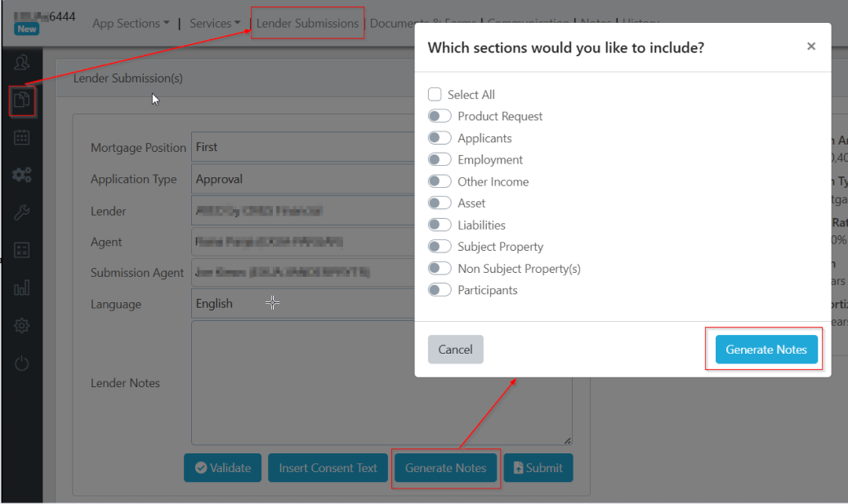Toggle the Subject Property switch
The height and width of the screenshot is (504, 848).
440,247
